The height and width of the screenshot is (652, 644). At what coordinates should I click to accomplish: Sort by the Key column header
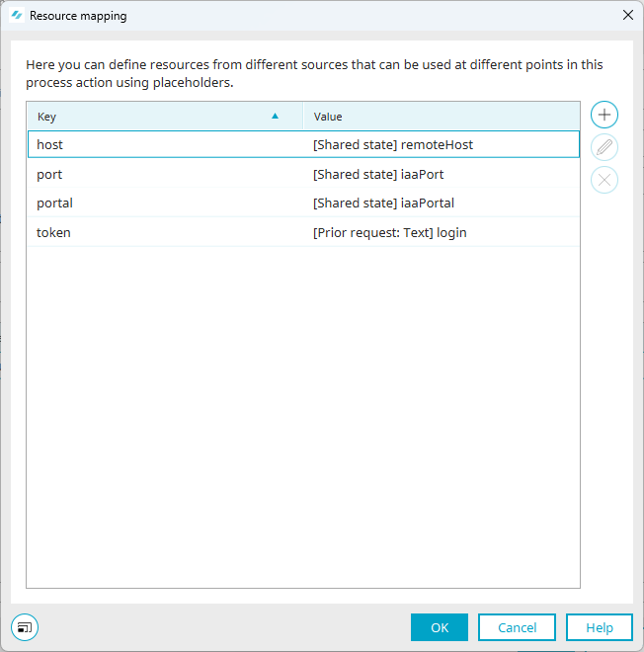165,117
